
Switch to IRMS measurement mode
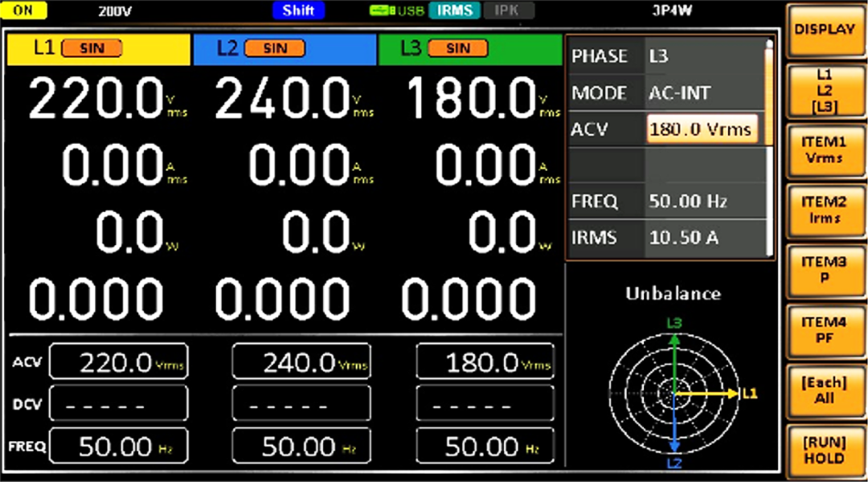[454, 11]
